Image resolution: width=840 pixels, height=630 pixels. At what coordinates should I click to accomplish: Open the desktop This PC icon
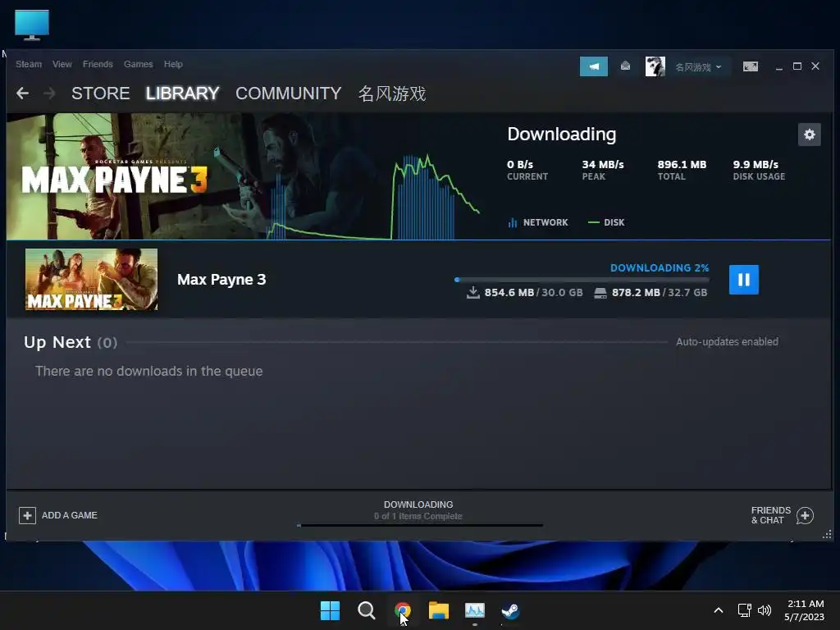coord(32,25)
